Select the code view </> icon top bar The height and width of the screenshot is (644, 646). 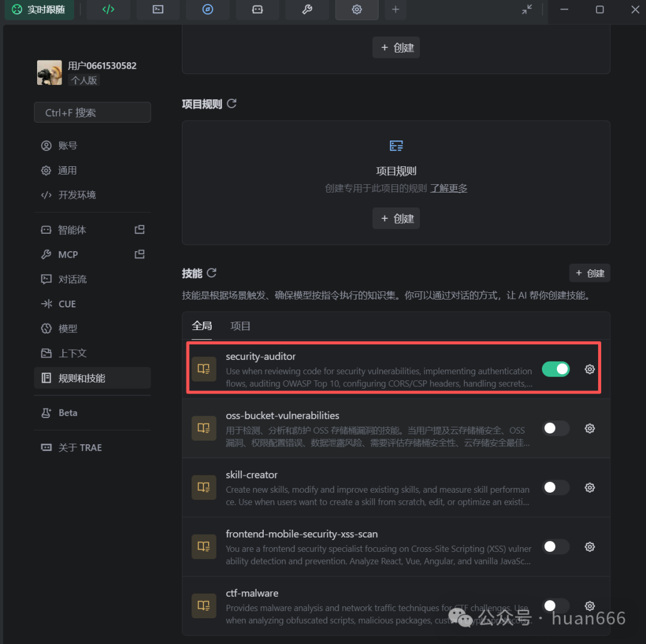pyautogui.click(x=108, y=10)
